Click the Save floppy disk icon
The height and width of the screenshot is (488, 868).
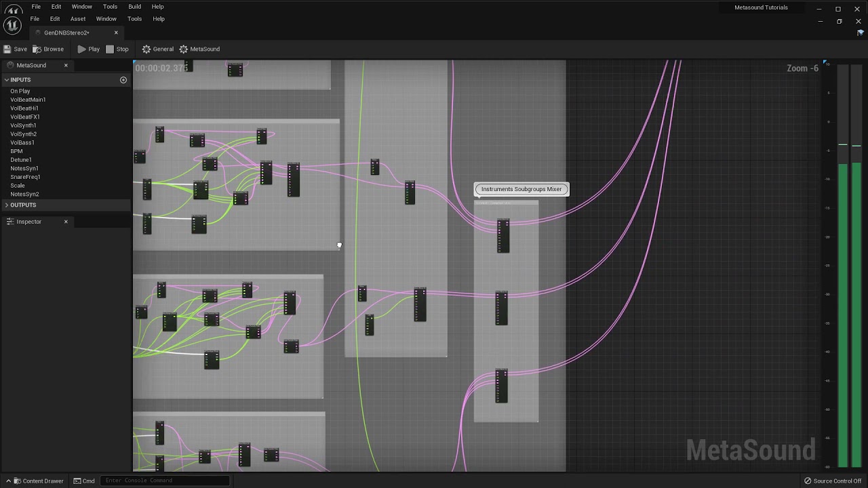tap(7, 49)
